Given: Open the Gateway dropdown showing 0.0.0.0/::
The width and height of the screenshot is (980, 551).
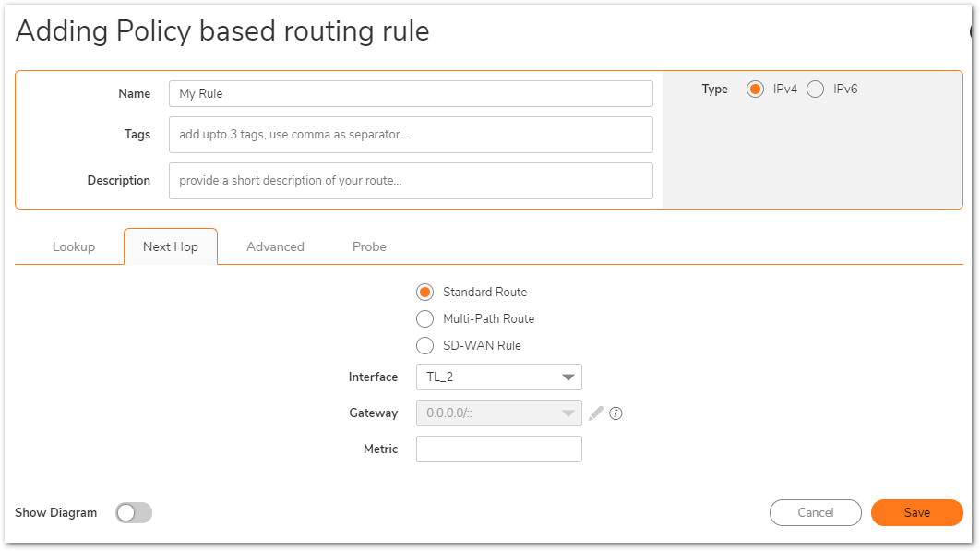Looking at the screenshot, I should [498, 413].
